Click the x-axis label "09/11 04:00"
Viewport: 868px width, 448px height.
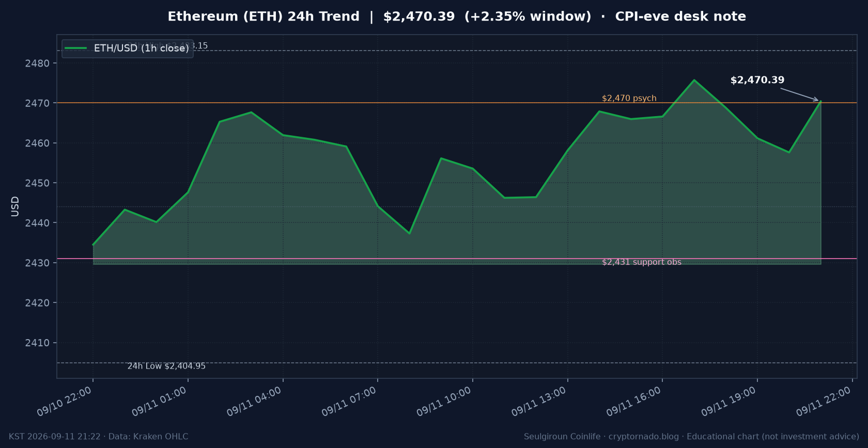(x=255, y=401)
